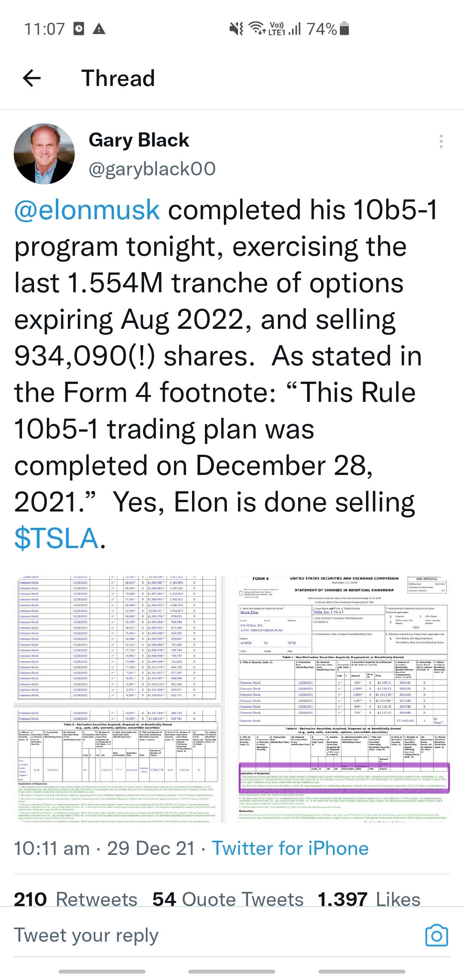This screenshot has width=464, height=980.
Task: Tap the Wi-Fi status icon
Action: tap(257, 28)
